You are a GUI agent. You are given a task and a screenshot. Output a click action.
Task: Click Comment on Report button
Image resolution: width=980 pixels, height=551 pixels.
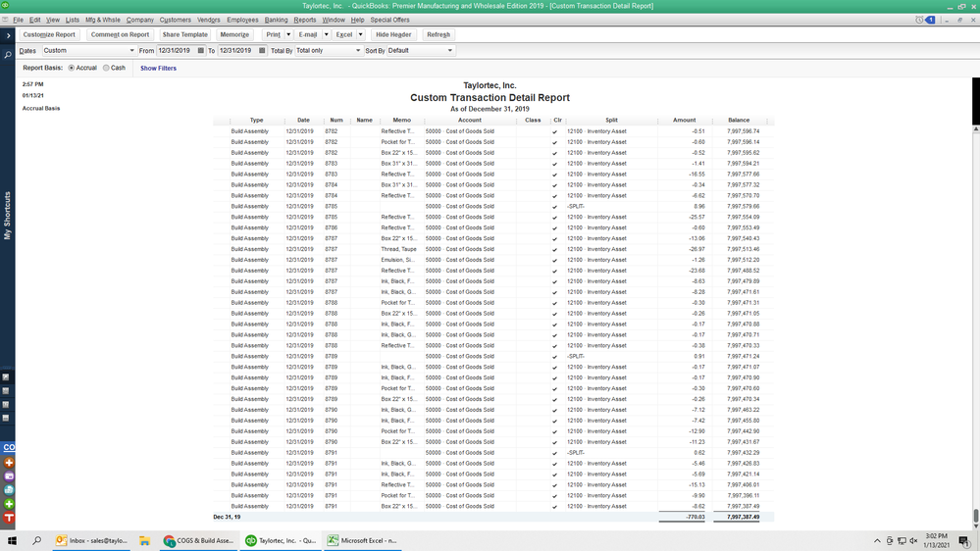(120, 35)
